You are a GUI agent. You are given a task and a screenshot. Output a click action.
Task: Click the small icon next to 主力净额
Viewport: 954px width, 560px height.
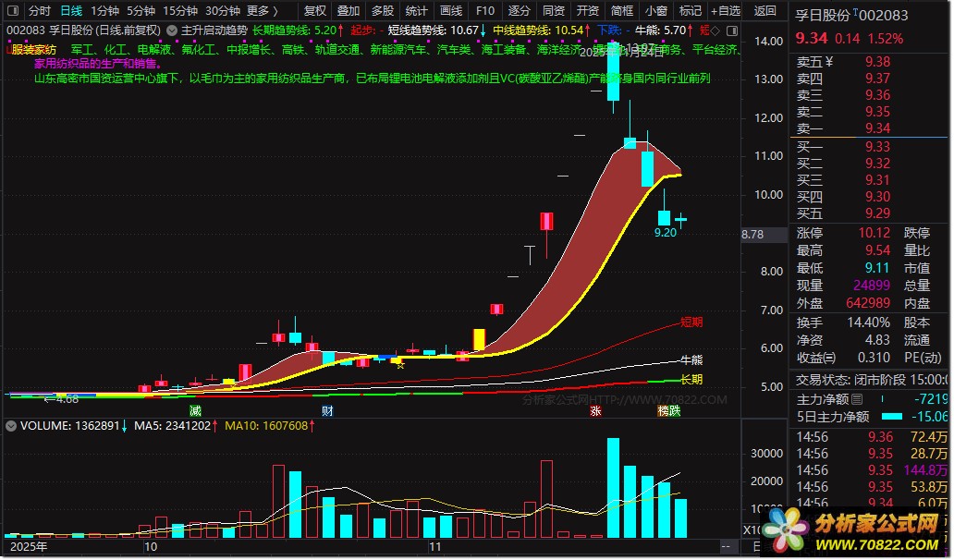click(857, 399)
